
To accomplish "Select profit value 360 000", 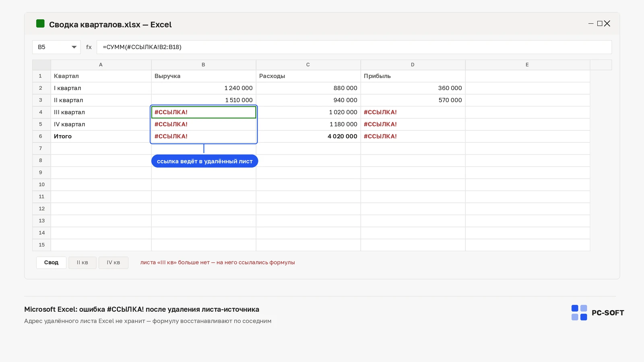I will pyautogui.click(x=413, y=88).
